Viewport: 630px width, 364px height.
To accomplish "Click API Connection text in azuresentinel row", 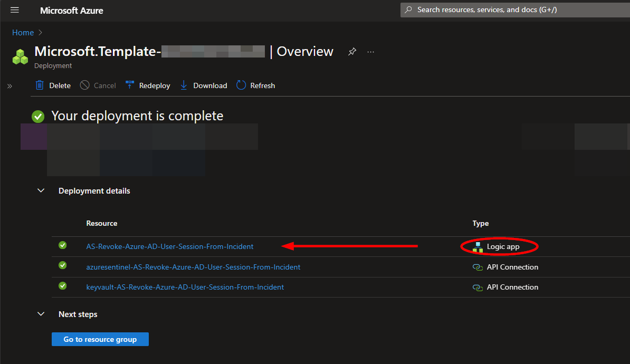I will click(x=513, y=267).
